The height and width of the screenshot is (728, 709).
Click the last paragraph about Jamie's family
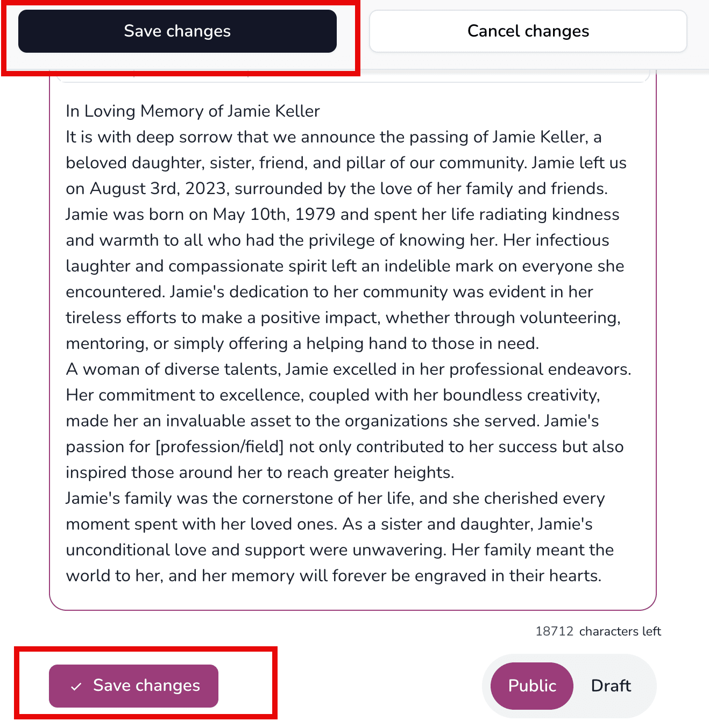point(334,537)
